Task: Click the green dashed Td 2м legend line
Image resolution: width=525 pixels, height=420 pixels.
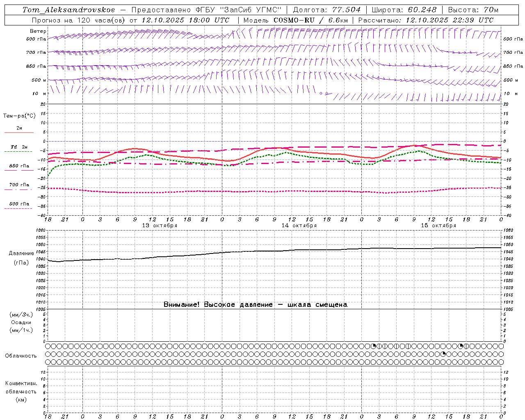Action: point(18,151)
